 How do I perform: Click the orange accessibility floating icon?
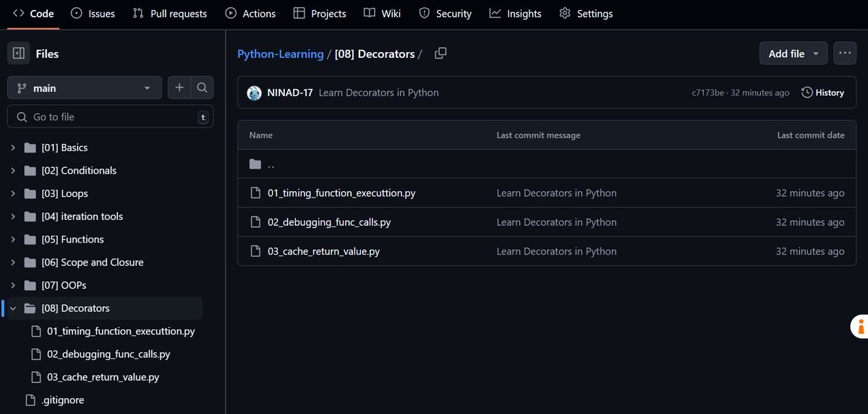point(859,326)
